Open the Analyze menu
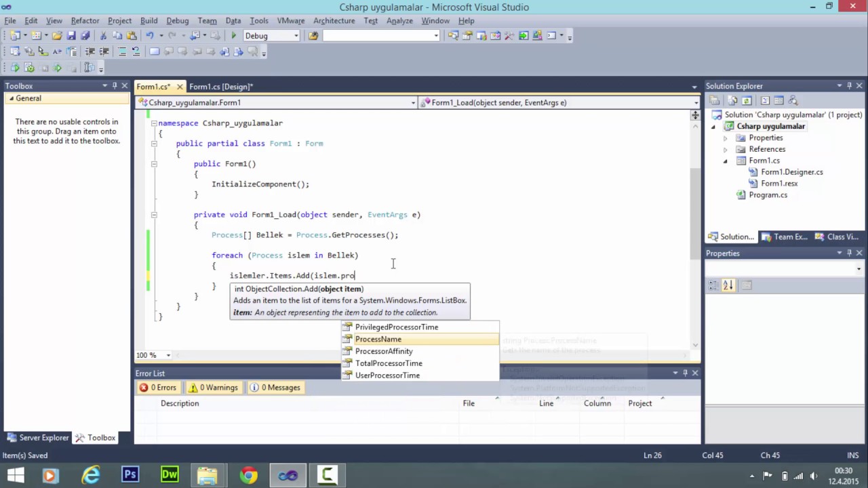The width and height of the screenshot is (868, 488). point(399,20)
